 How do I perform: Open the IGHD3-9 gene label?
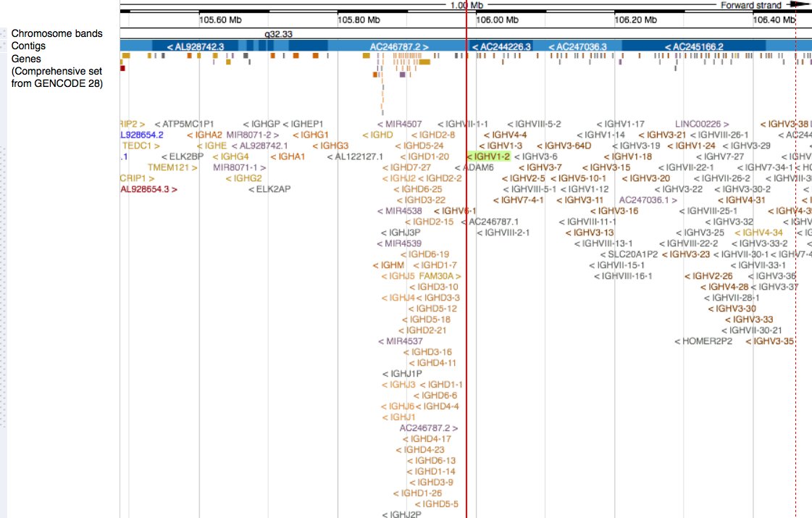[432, 483]
